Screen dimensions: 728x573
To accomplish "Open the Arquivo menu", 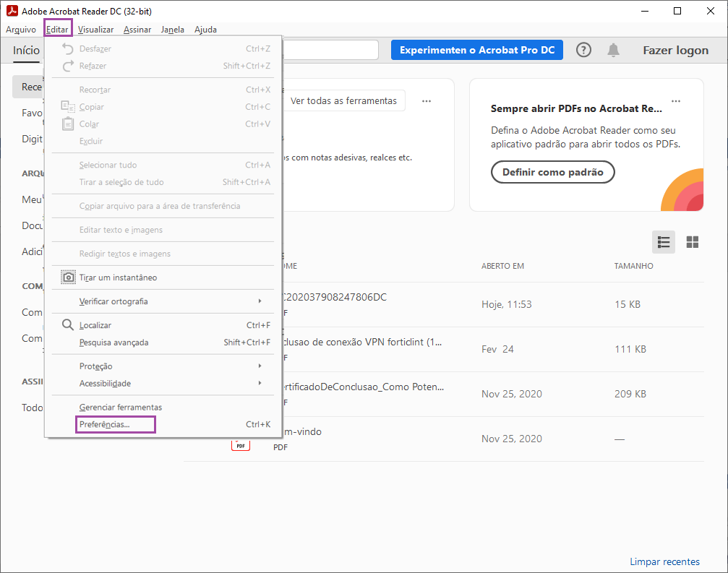I will coord(21,29).
